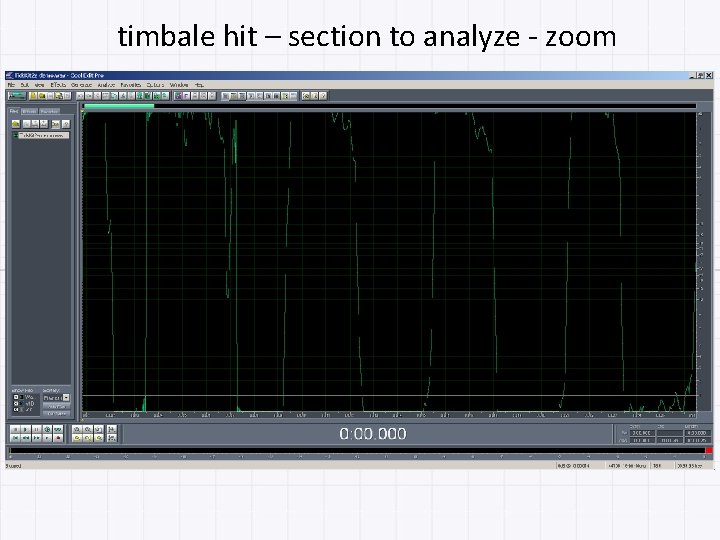This screenshot has height=540, width=720.
Task: Zoom out horizontally with the magnifier icon
Action: pyautogui.click(x=88, y=429)
